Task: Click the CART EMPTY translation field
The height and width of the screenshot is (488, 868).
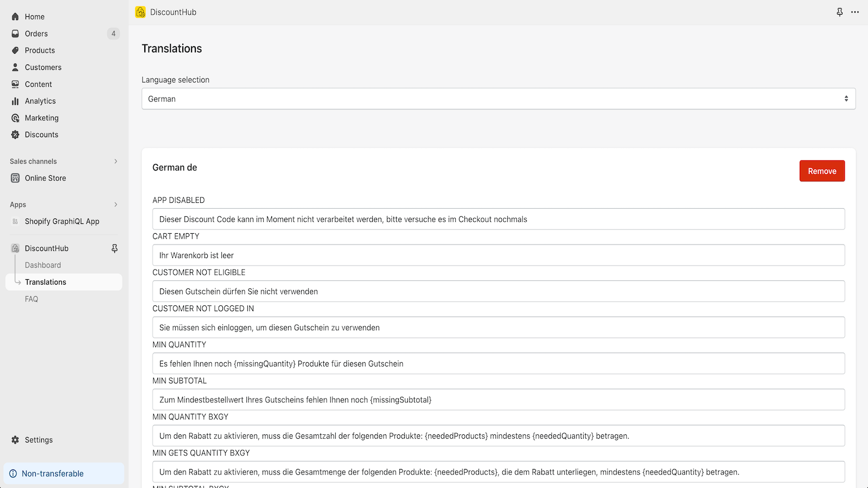Action: pos(498,255)
